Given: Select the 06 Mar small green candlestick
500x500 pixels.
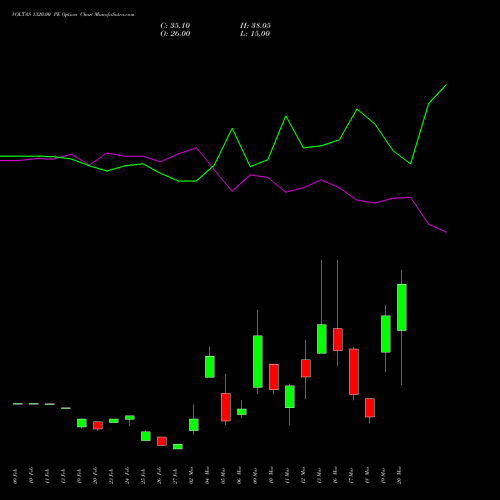Looking at the screenshot, I should pos(242,412).
